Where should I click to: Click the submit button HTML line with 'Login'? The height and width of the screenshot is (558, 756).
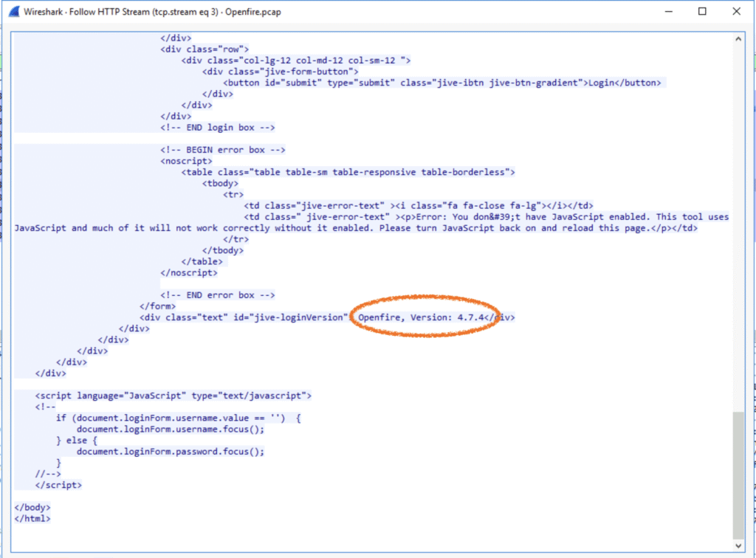(441, 83)
